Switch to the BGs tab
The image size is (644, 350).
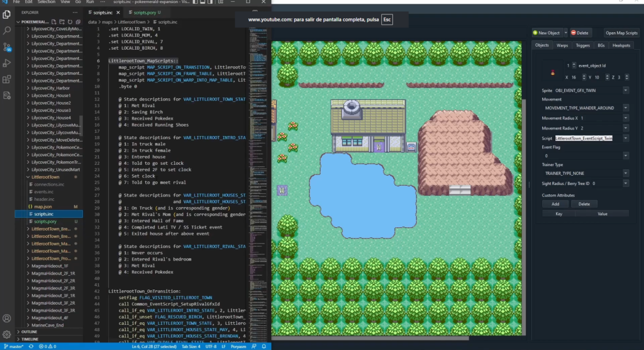[601, 45]
